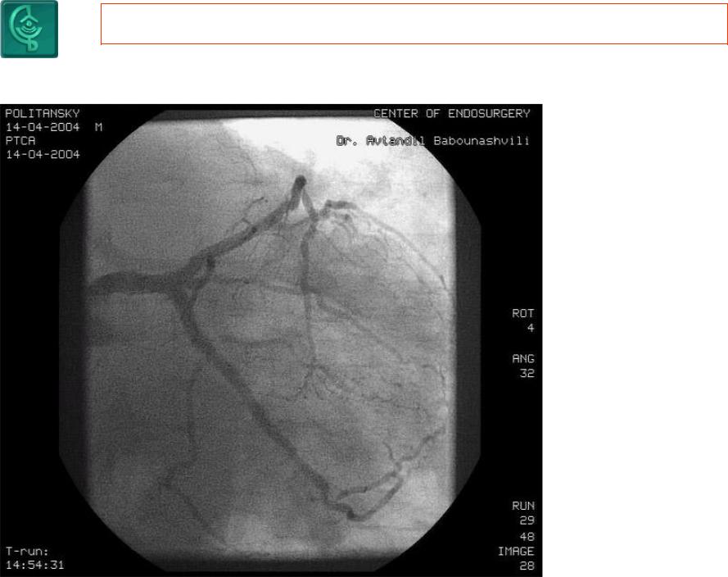Viewport: 728px width, 577px height.
Task: Click the ROT 4 rotation readout
Action: (x=523, y=320)
